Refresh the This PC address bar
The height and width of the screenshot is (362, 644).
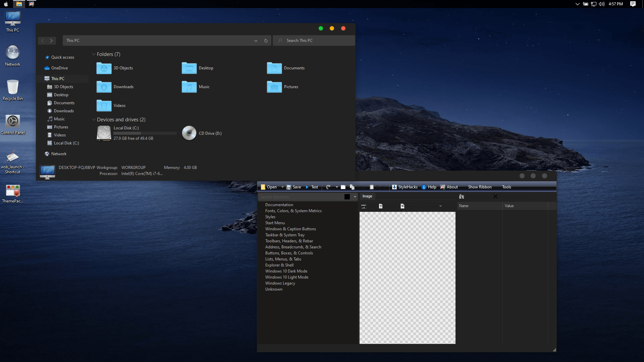266,41
